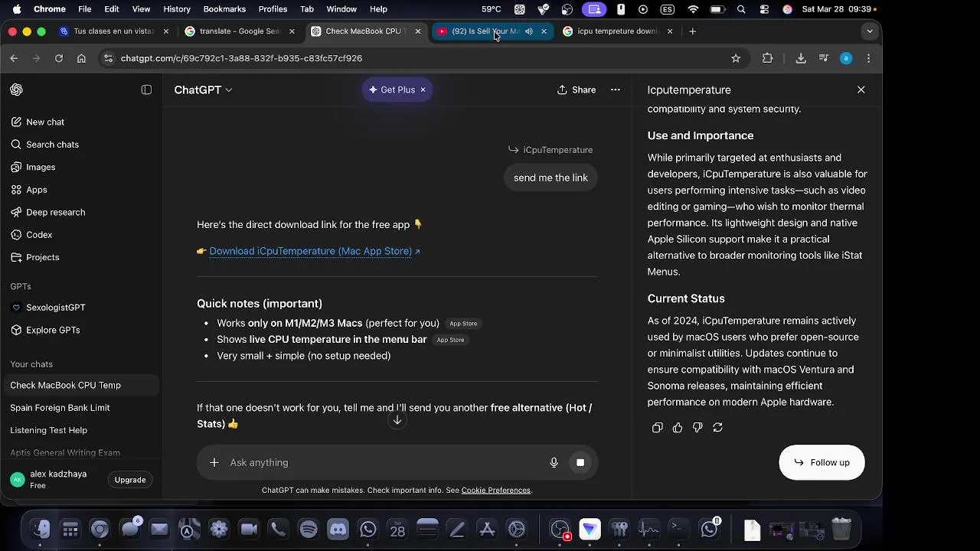The height and width of the screenshot is (551, 980).
Task: Focus the Ask anything input field
Action: pos(383,462)
